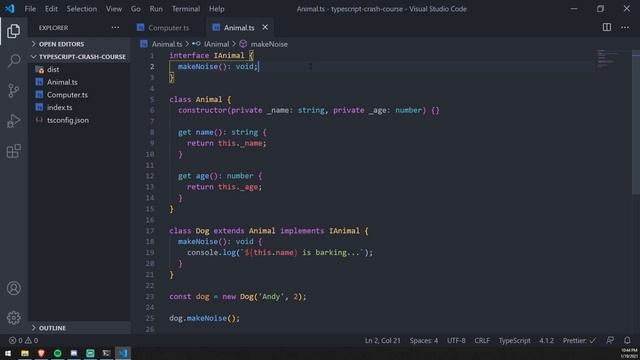The image size is (640, 360).
Task: Select the Animal.ts editor tab
Action: click(240, 28)
